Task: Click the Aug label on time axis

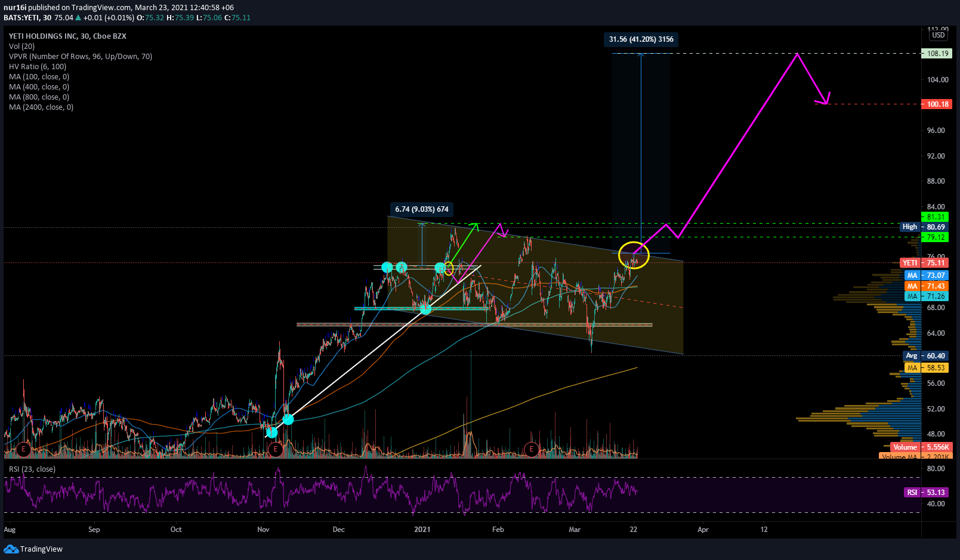Action: 10,530
